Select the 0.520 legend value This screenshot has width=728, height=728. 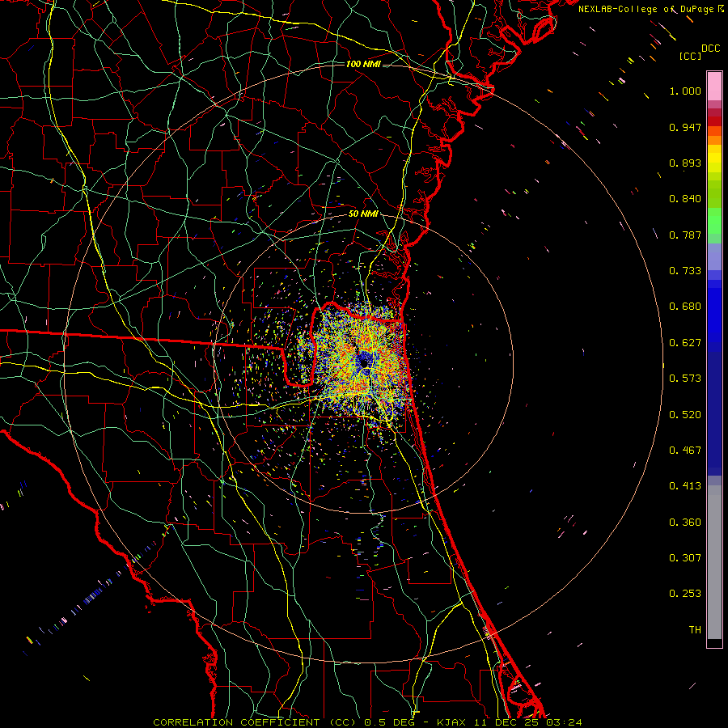(685, 415)
